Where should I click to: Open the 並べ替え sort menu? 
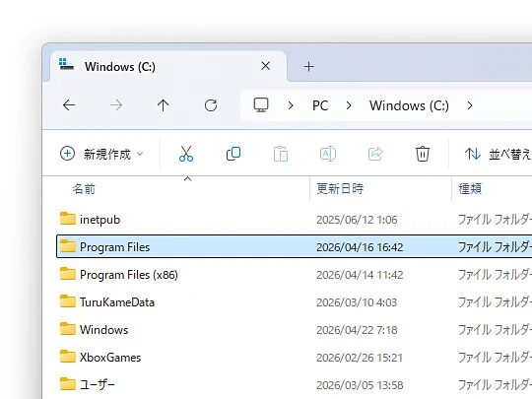pos(498,154)
